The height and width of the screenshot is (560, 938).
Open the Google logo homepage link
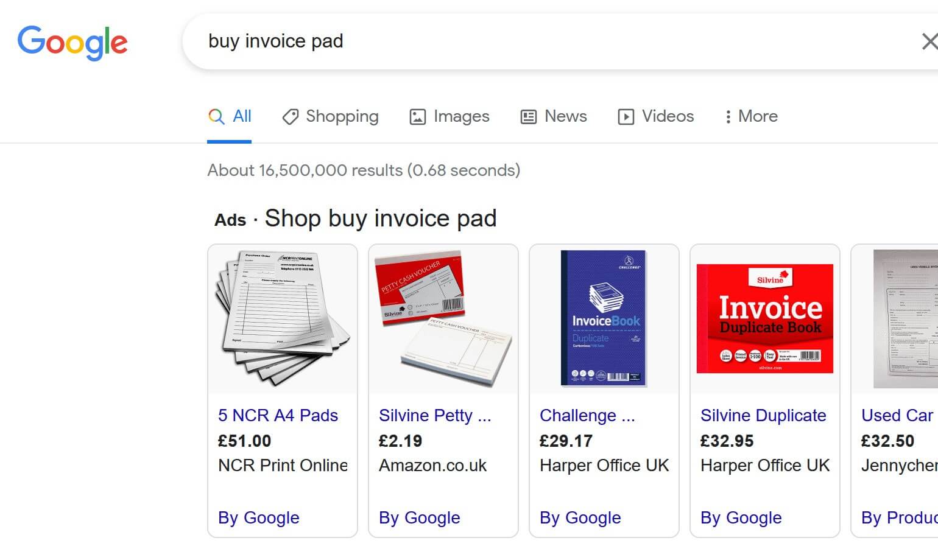tap(72, 43)
